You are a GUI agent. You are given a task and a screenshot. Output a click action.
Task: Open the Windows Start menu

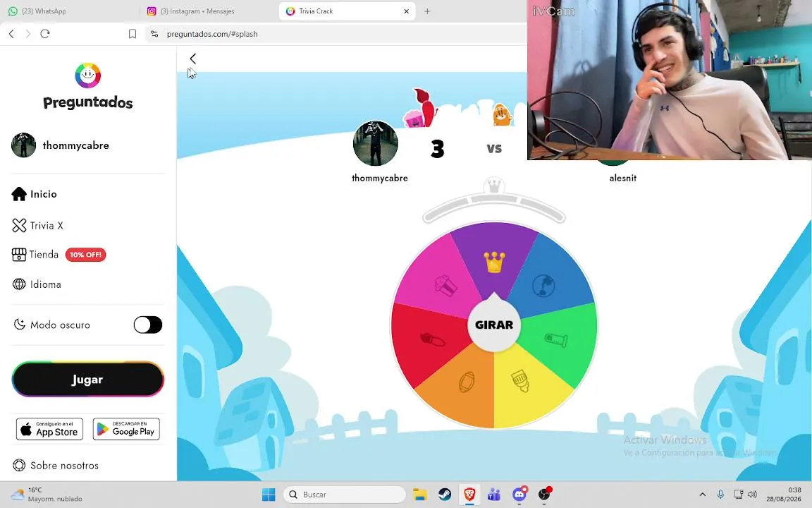[269, 495]
